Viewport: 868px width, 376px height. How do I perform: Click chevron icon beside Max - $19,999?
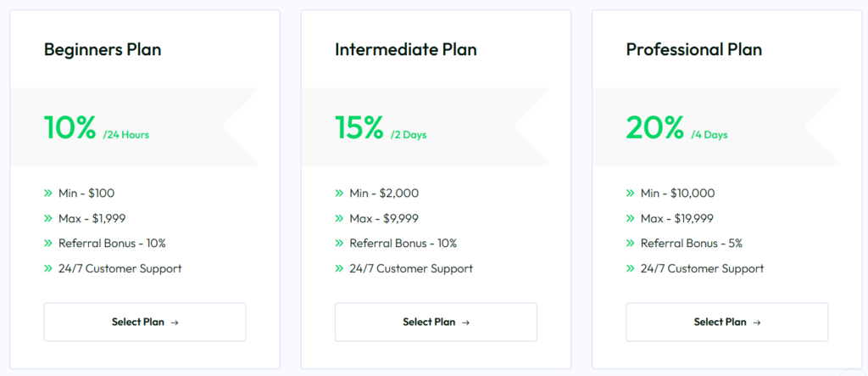(x=630, y=219)
